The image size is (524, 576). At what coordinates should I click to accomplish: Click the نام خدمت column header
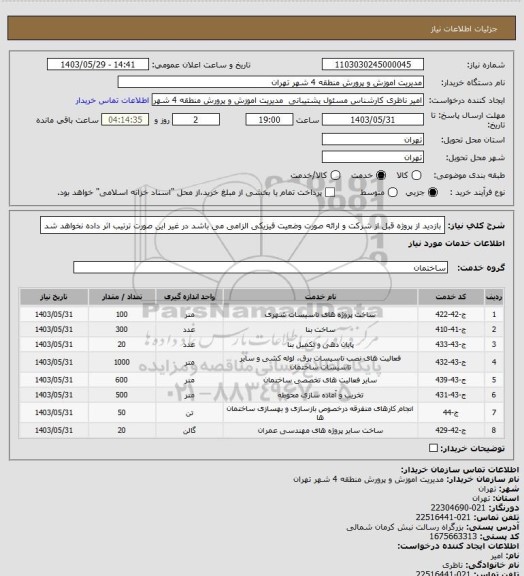[x=320, y=297]
